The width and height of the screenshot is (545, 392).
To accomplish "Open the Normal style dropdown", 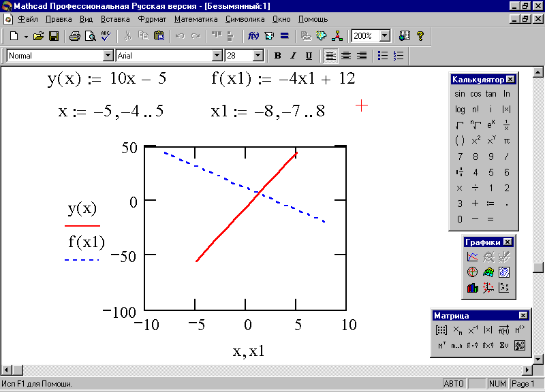I will [x=108, y=56].
